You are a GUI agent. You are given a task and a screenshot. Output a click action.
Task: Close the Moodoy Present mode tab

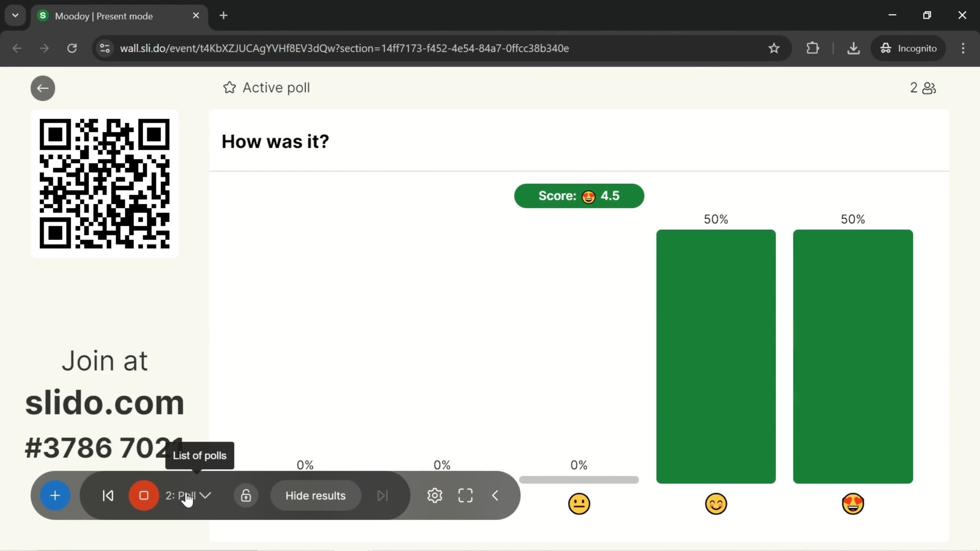point(196,16)
